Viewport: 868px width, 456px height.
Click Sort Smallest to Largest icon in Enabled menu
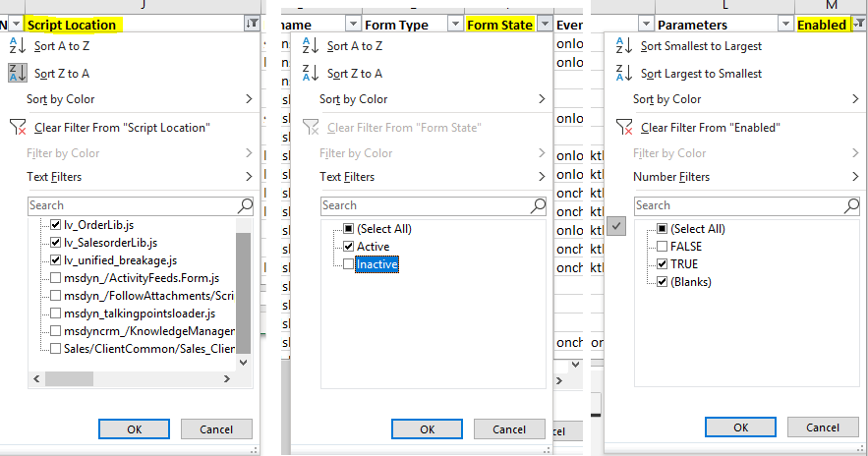pos(624,46)
